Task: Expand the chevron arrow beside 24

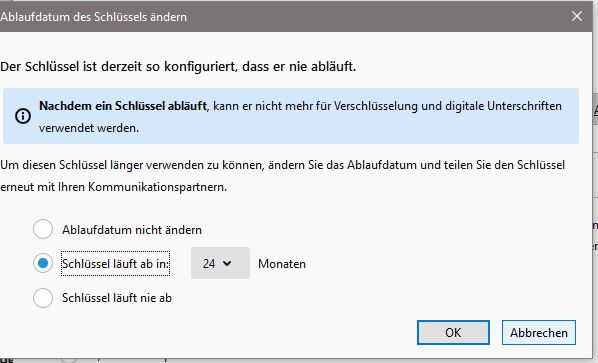Action: coord(227,263)
